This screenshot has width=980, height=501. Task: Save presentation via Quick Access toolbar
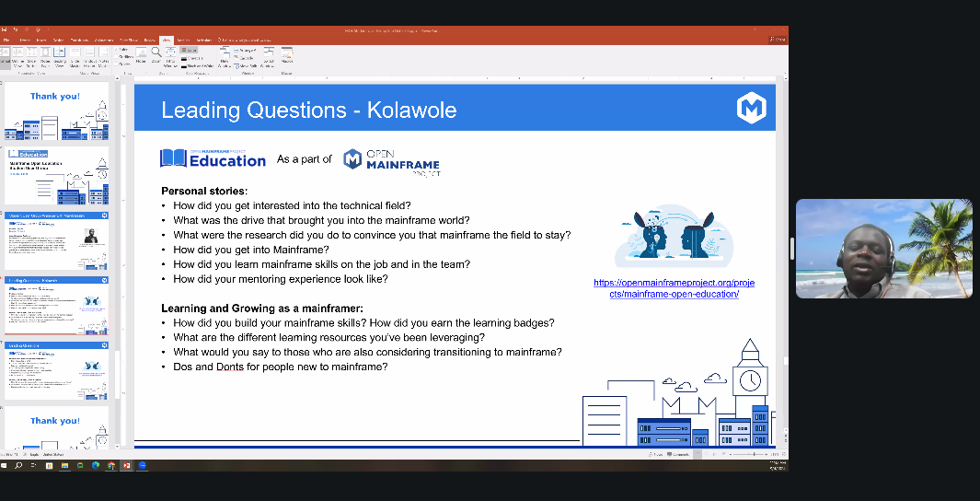click(4, 29)
